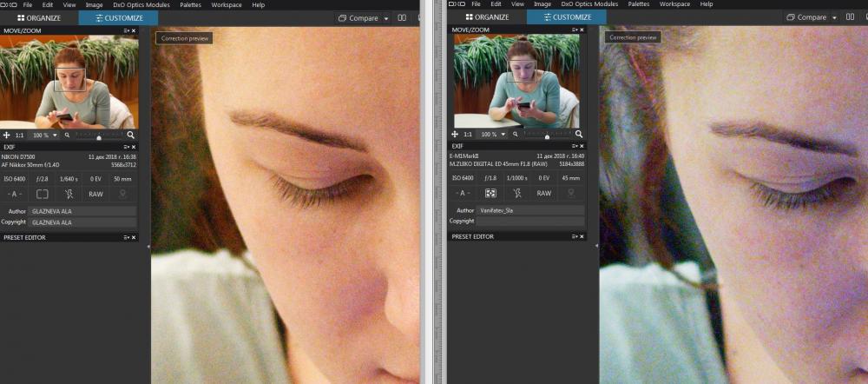Open View menu in right window
The image size is (868, 384).
coord(517,3)
